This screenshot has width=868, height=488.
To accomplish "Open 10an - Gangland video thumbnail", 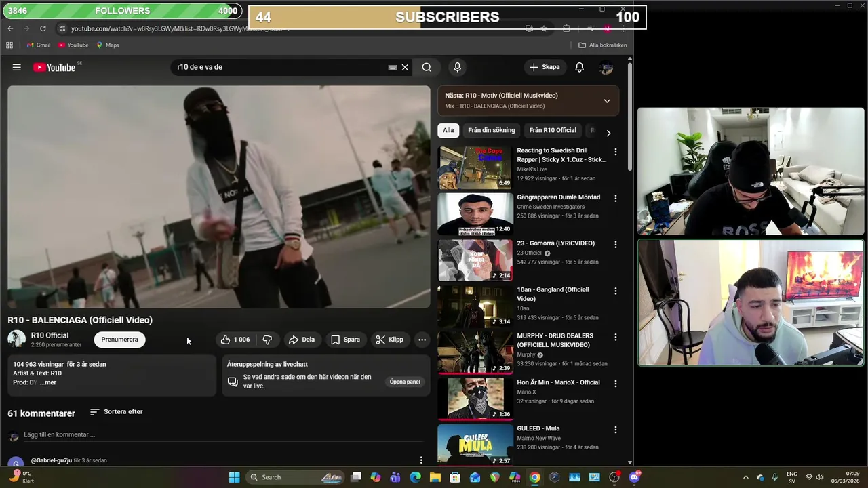I will (475, 306).
